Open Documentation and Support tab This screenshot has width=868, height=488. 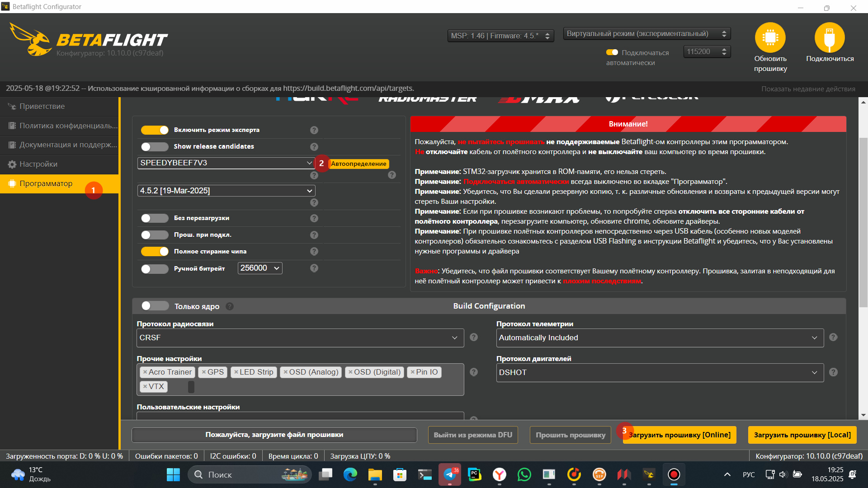59,145
